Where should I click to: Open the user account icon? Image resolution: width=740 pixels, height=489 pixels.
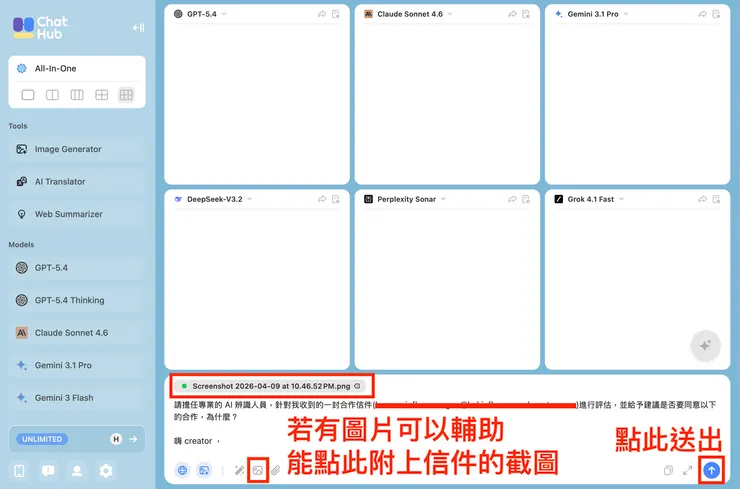tap(76, 471)
